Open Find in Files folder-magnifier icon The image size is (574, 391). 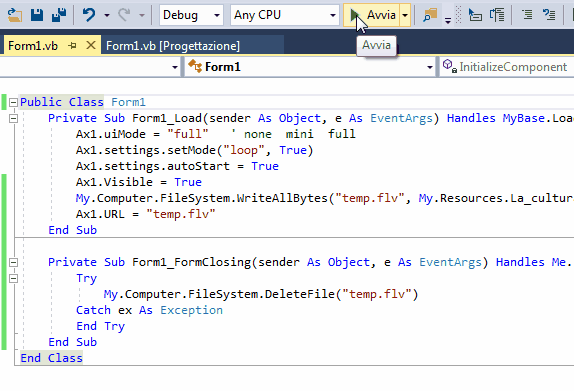point(430,15)
